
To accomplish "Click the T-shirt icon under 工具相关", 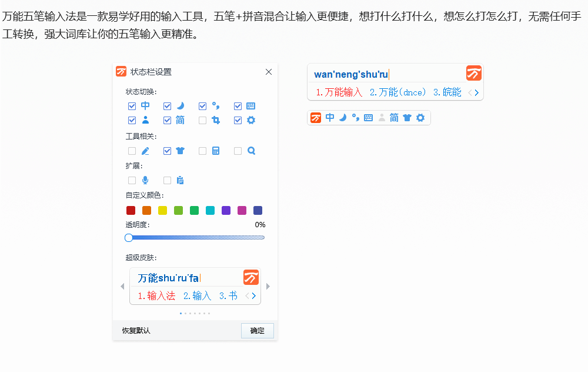I will [181, 151].
